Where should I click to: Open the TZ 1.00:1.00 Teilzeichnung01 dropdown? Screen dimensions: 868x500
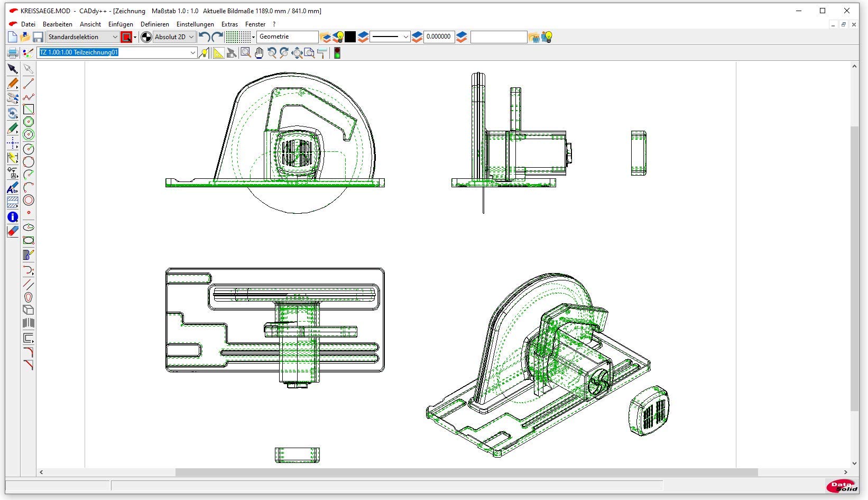tap(117, 52)
